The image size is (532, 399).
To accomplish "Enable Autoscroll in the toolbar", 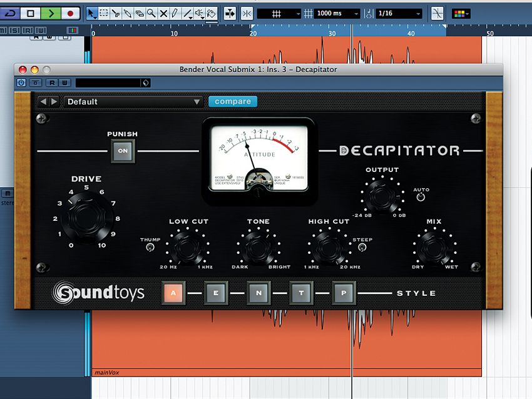I will (x=230, y=13).
